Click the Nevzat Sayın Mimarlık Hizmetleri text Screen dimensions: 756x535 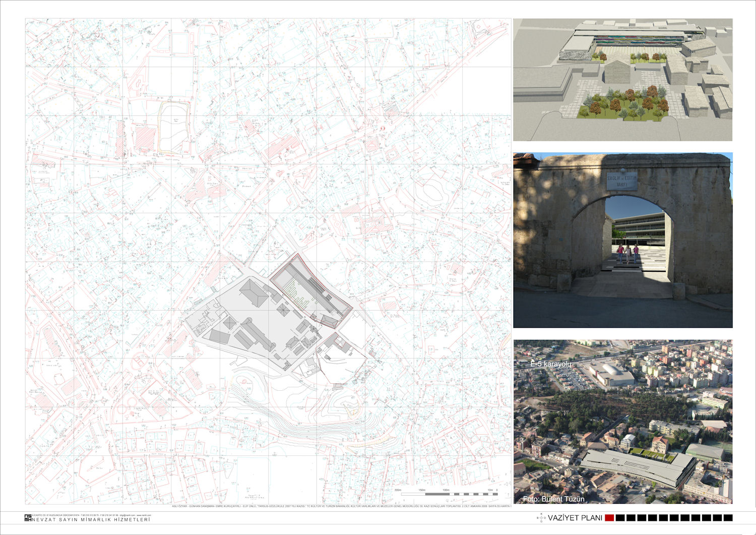(91, 519)
